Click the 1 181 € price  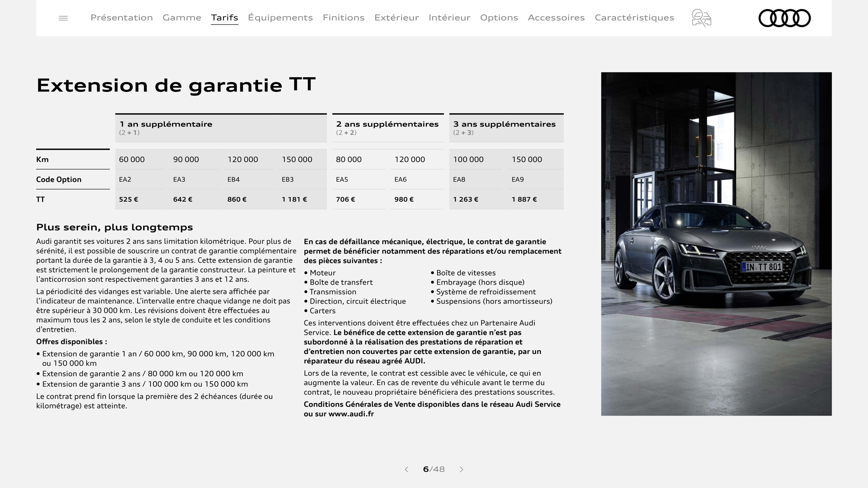pyautogui.click(x=294, y=199)
